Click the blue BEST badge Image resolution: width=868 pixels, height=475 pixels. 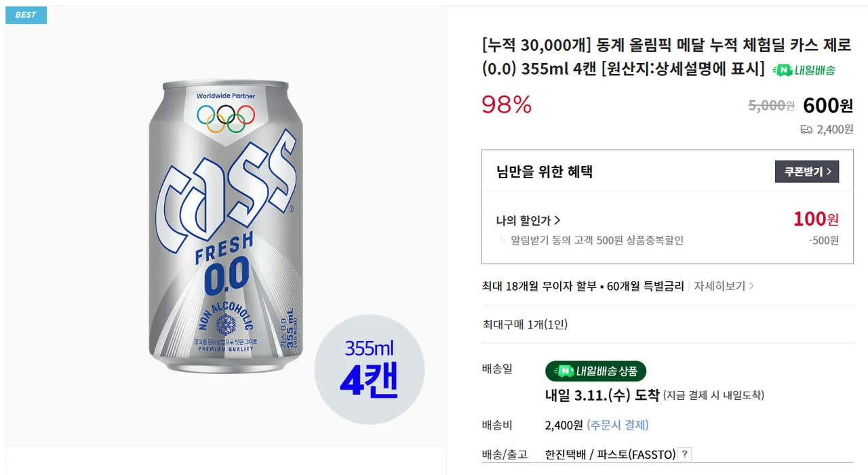pos(26,15)
